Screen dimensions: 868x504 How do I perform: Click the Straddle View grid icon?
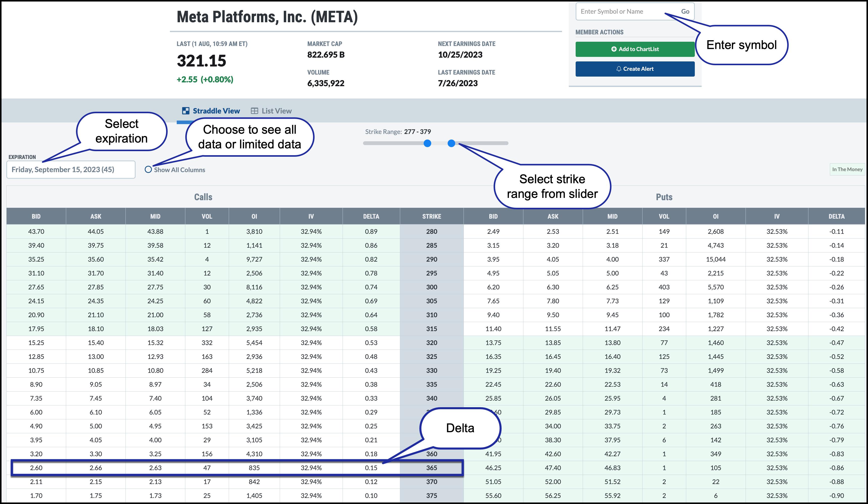(186, 111)
